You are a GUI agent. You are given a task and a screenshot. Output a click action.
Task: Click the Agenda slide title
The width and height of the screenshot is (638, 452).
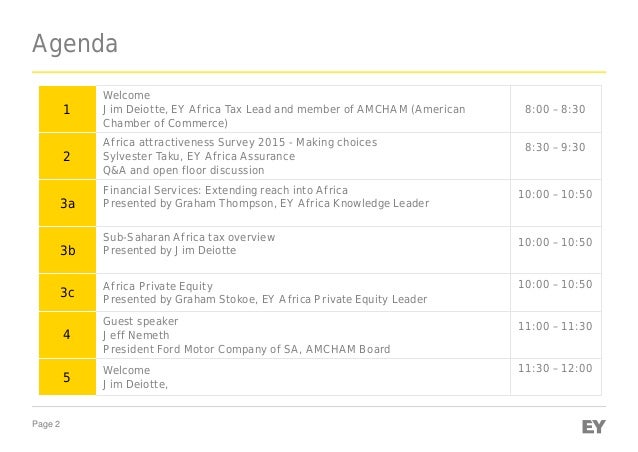coord(74,45)
